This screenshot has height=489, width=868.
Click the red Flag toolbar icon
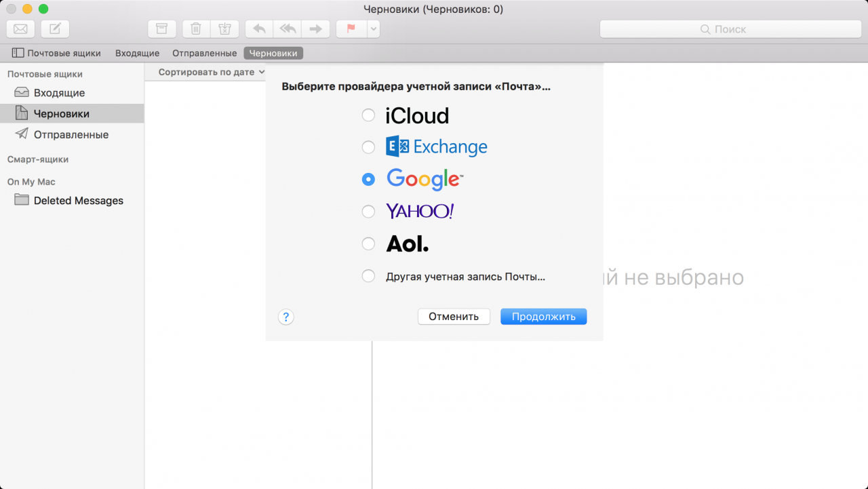[351, 29]
